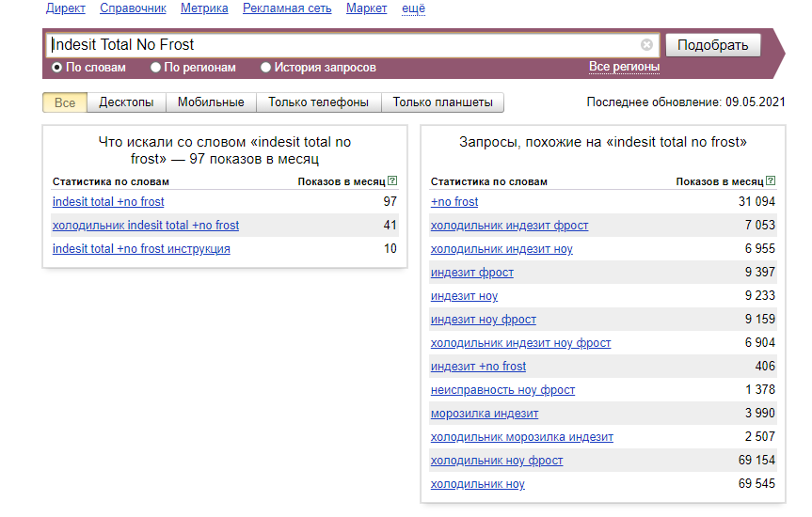
Task: Open the Справочник link
Action: [x=133, y=8]
